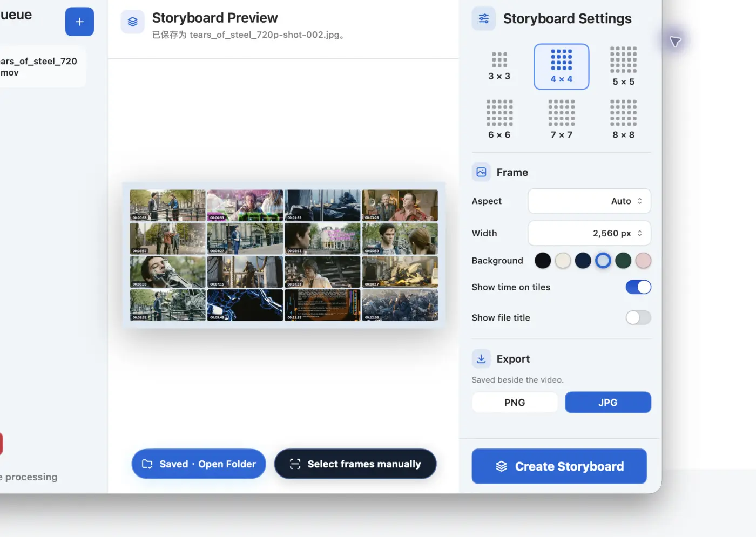The image size is (756, 537).
Task: Click Select frames manually button
Action: 355,464
